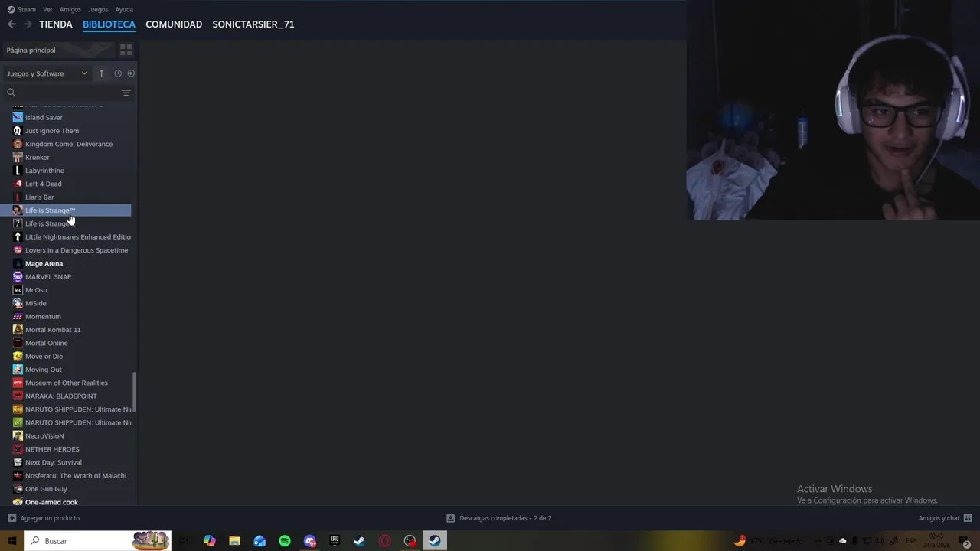This screenshot has height=551, width=980.
Task: Click the Kingdom Come: Deliverance icon
Action: coord(18,144)
